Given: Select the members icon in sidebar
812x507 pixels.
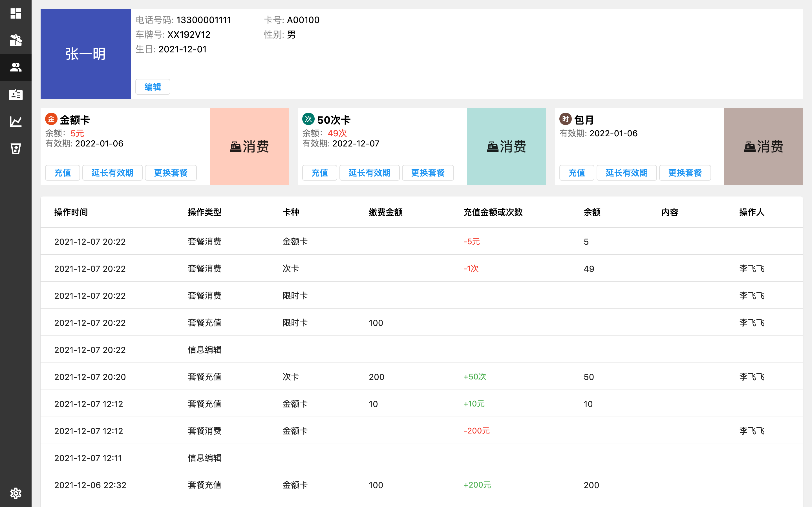Looking at the screenshot, I should tap(16, 67).
